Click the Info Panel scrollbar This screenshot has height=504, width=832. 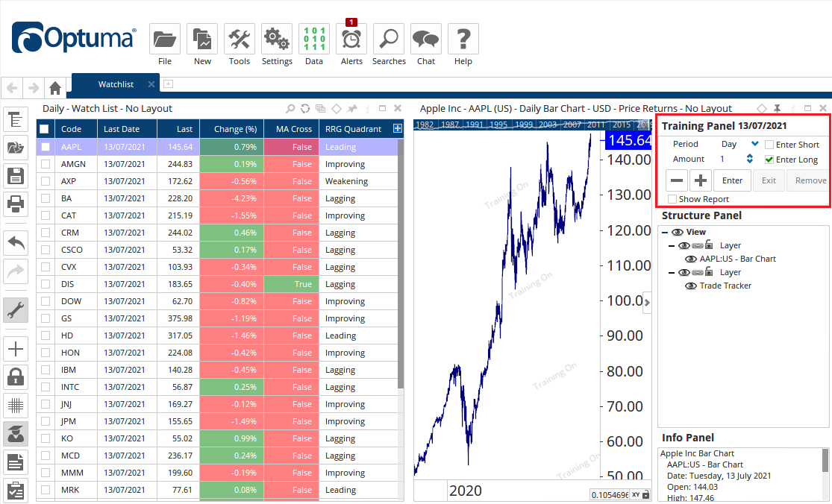825,461
